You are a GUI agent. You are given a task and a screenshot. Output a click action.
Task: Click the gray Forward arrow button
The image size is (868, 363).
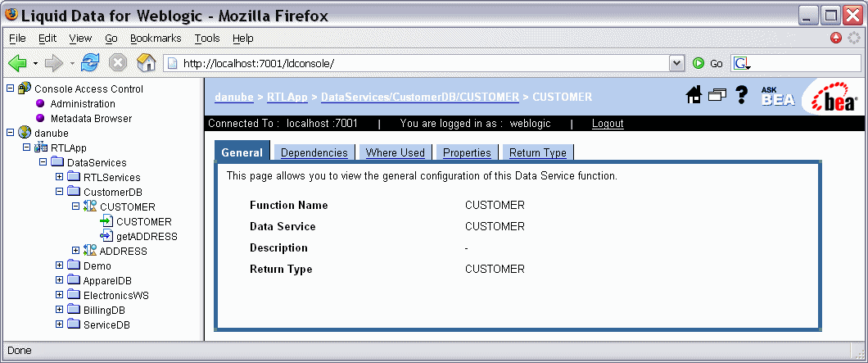point(54,63)
